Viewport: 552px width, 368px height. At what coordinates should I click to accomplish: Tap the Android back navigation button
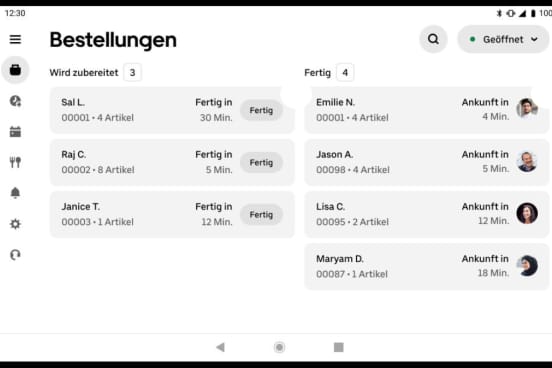point(221,347)
